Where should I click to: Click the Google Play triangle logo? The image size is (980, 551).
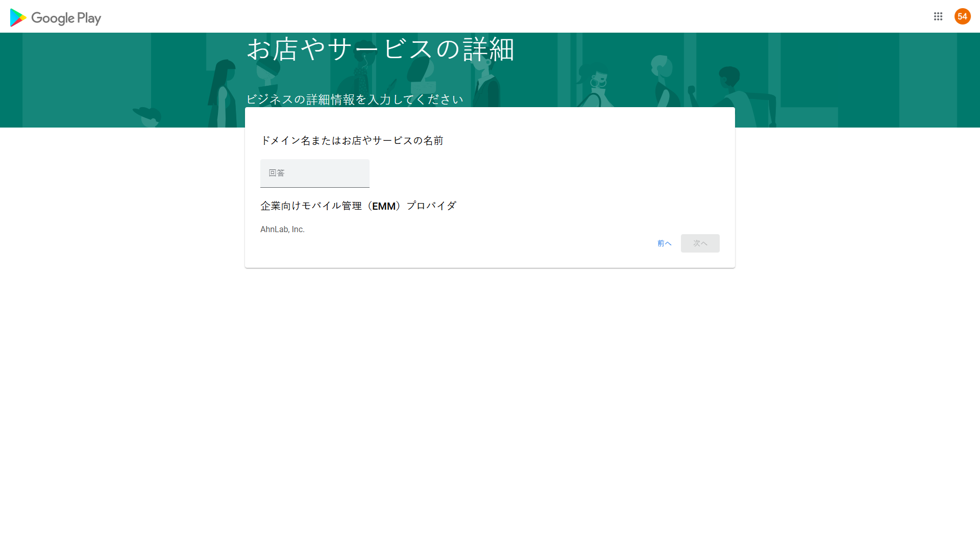[18, 18]
